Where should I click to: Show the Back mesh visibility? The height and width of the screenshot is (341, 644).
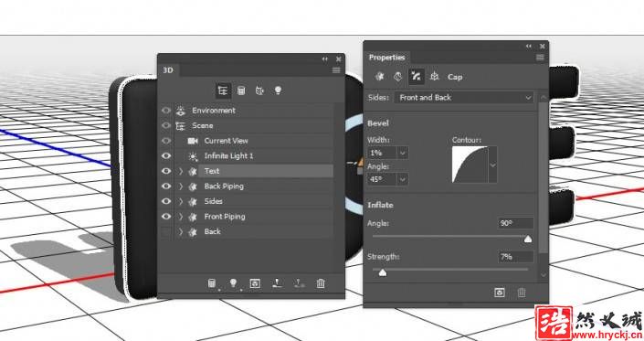point(166,231)
